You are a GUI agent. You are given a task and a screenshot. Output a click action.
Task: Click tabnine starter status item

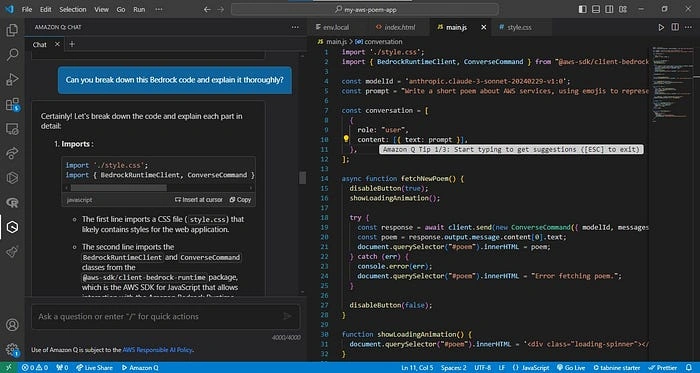618,368
